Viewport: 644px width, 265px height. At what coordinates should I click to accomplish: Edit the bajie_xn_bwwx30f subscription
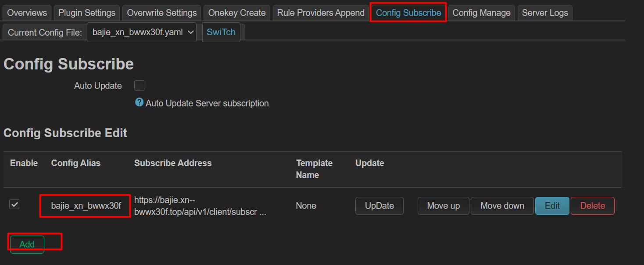[x=552, y=206]
